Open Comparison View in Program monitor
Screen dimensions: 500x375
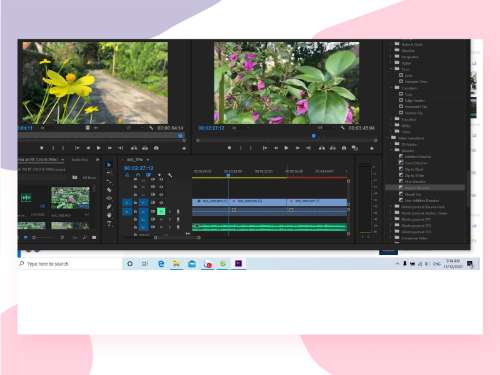click(355, 148)
